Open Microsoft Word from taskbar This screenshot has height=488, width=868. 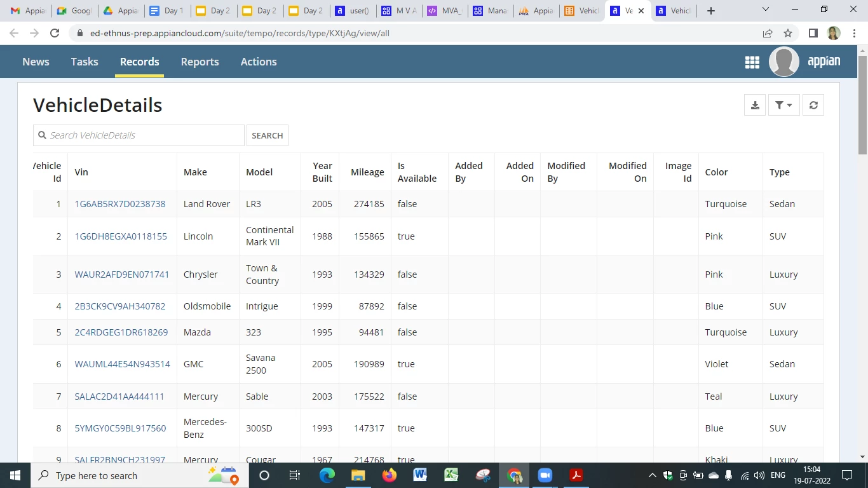pyautogui.click(x=420, y=475)
